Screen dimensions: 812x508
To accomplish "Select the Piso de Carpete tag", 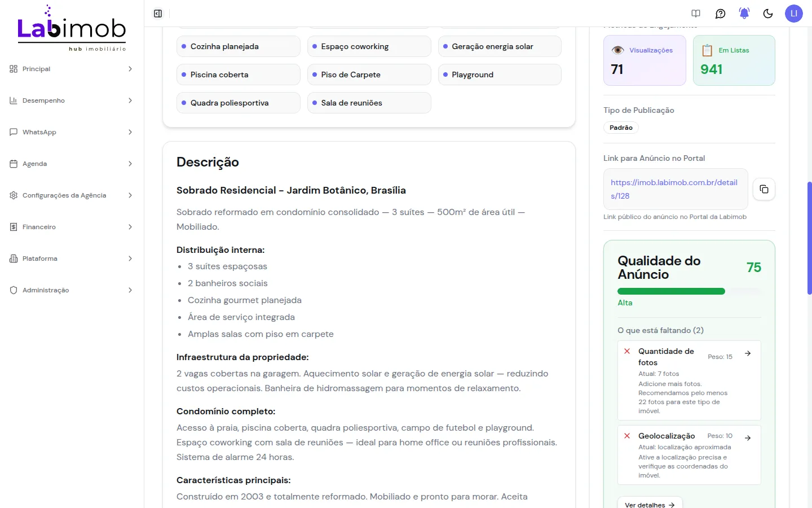I will click(369, 75).
